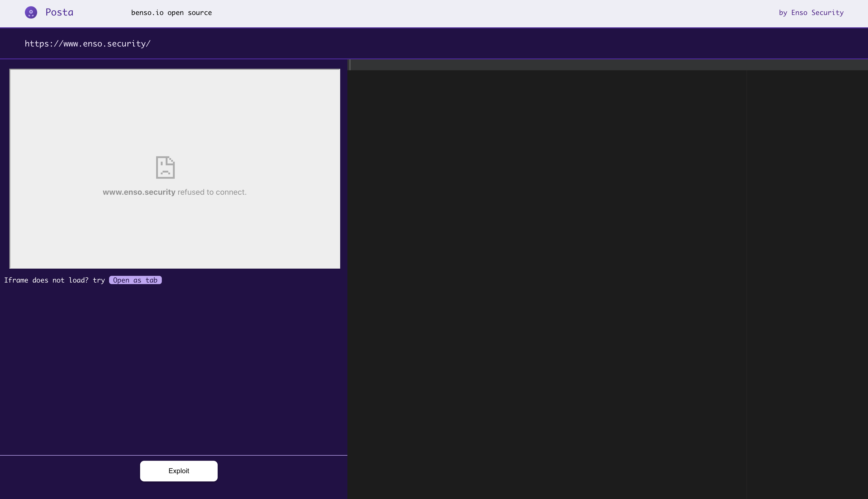Open the benso.io open source link
The height and width of the screenshot is (499, 868).
point(171,13)
